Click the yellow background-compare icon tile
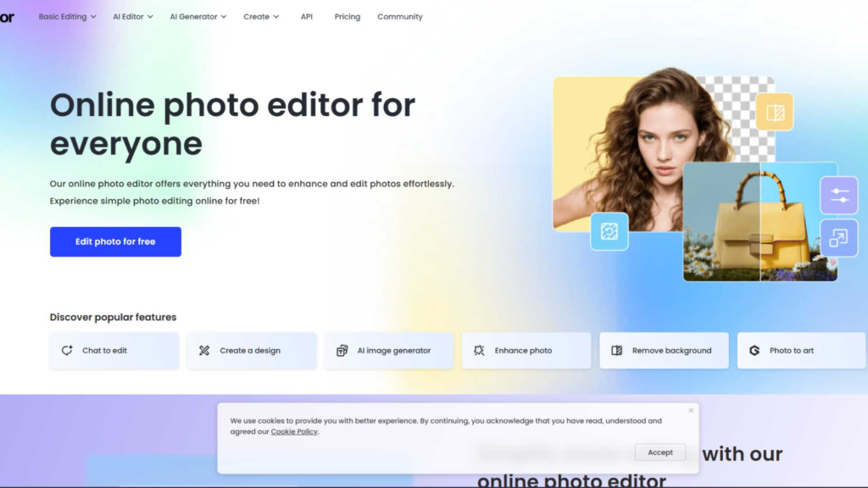The image size is (868, 488). pos(775,112)
